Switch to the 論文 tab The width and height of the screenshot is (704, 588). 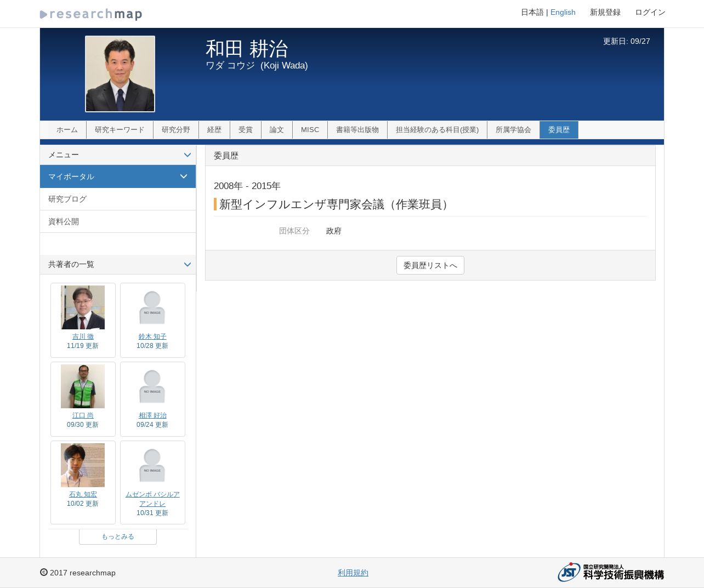coord(277,130)
